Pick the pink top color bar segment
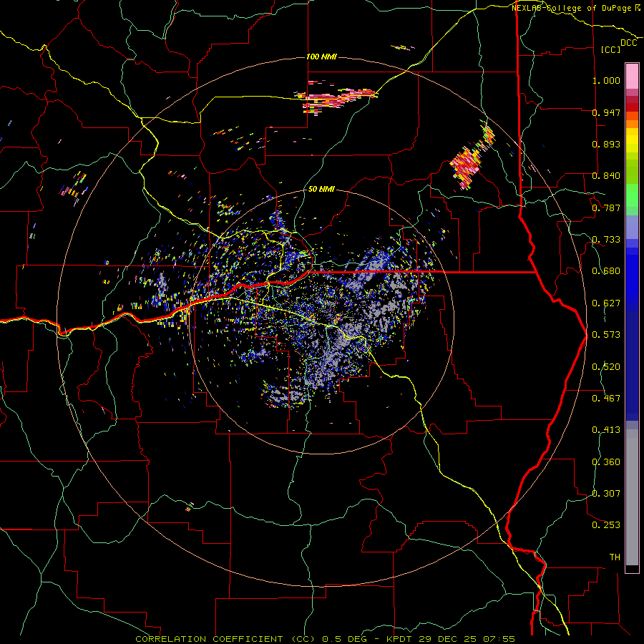644x644 pixels. pyautogui.click(x=632, y=76)
